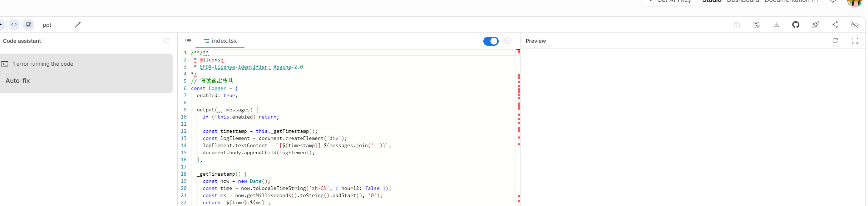Click the Auto-fix button

tap(18, 81)
